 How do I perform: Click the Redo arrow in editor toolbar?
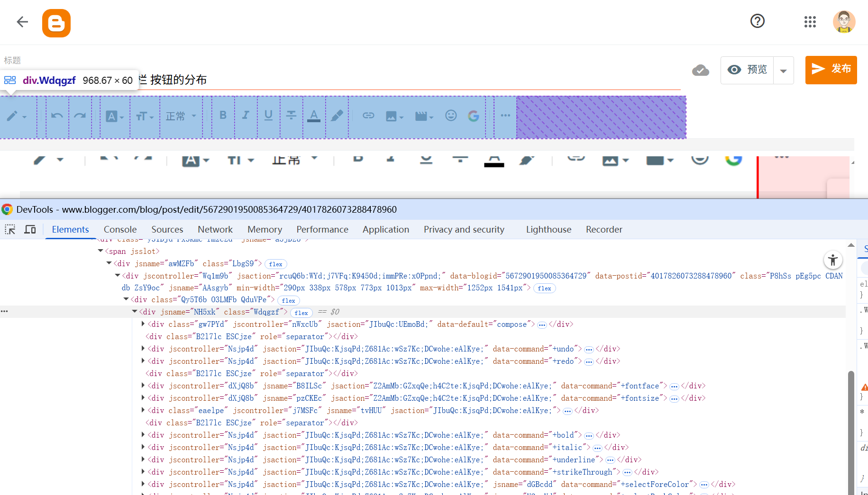(x=80, y=116)
